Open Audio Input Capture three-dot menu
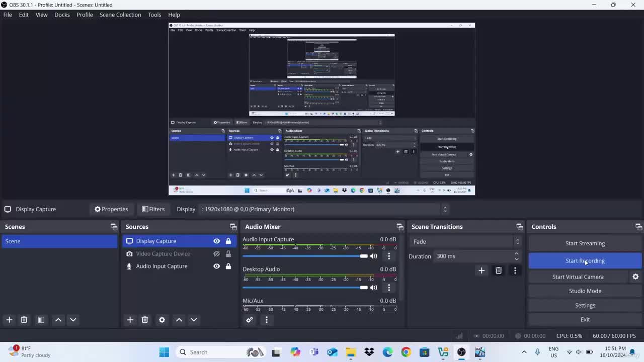644x362 pixels. point(389,256)
